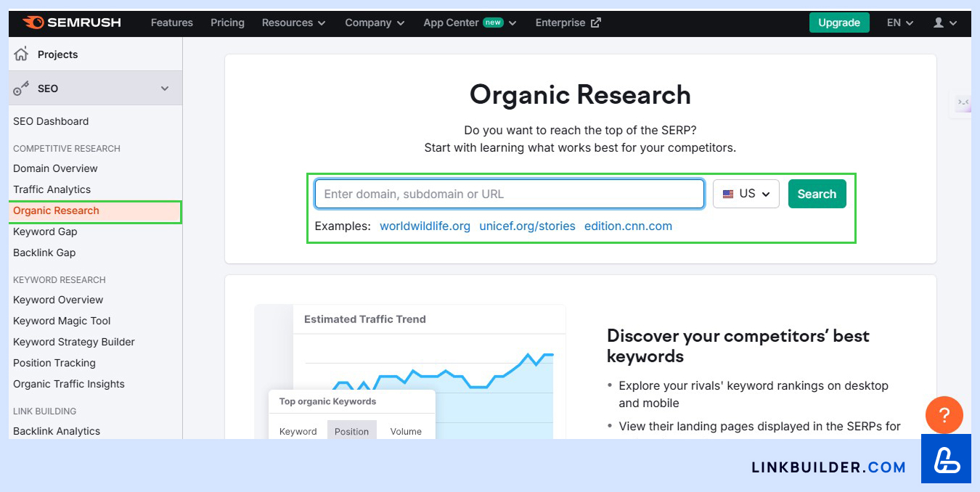980x492 pixels.
Task: Open Enterprise in the top navigation
Action: (568, 22)
